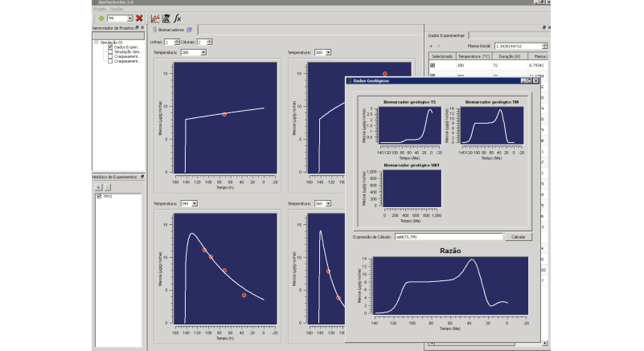Select the Biomarcadores tab
644x351 pixels.
174,30
